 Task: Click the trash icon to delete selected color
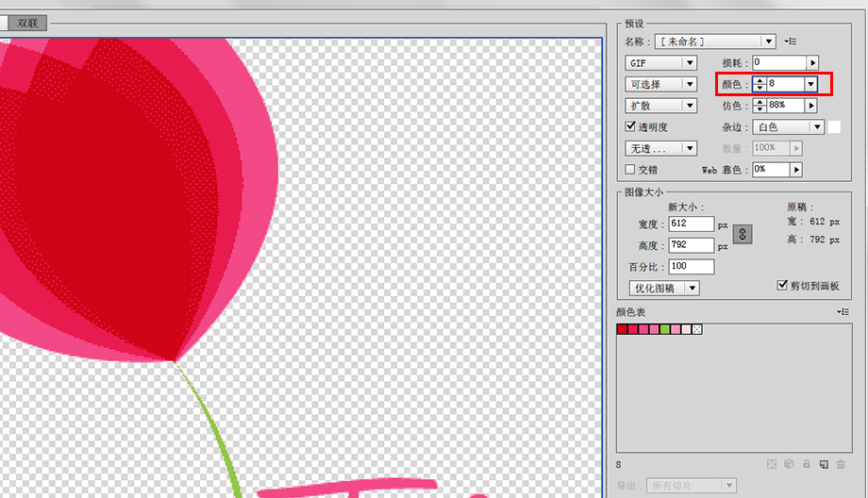pos(840,464)
